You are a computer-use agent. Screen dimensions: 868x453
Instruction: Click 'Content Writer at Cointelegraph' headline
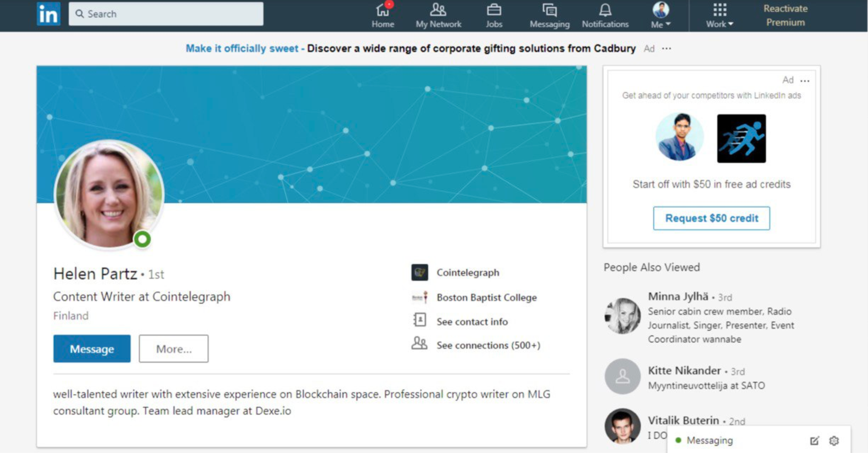142,297
